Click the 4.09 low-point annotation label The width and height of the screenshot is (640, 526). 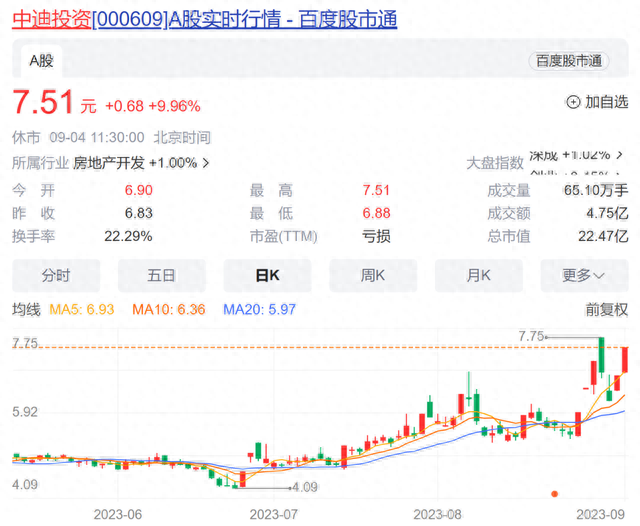[x=305, y=487]
